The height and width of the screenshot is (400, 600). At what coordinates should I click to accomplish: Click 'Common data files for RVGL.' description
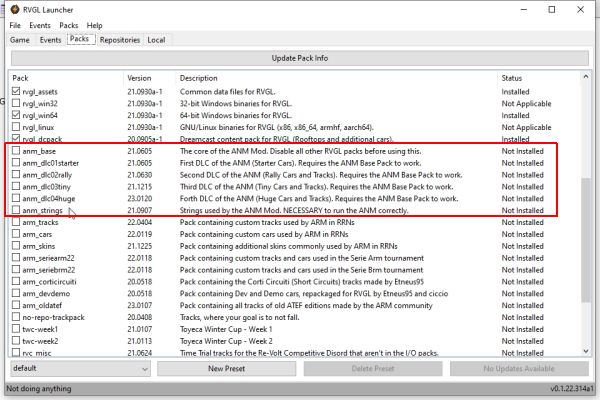pos(228,91)
